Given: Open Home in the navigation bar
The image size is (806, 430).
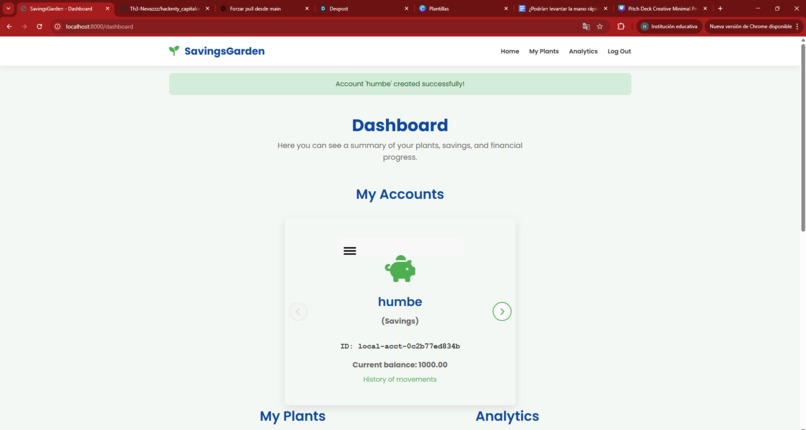Looking at the screenshot, I should pyautogui.click(x=510, y=51).
